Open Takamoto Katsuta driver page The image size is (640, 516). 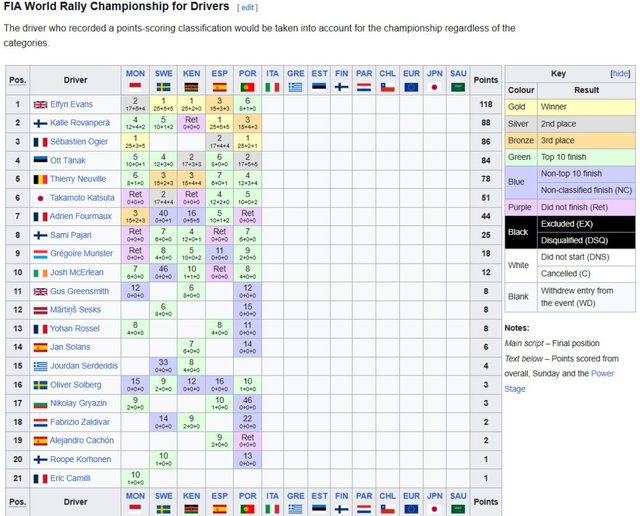tap(82, 198)
